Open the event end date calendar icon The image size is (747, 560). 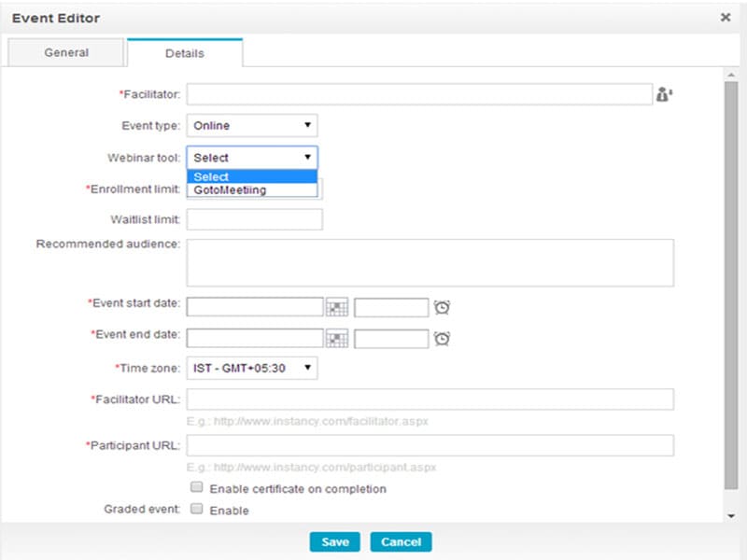(337, 339)
